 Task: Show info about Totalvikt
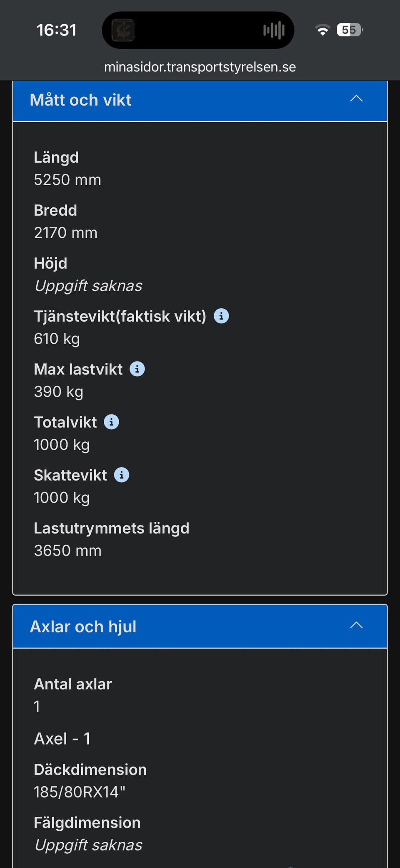tap(111, 422)
